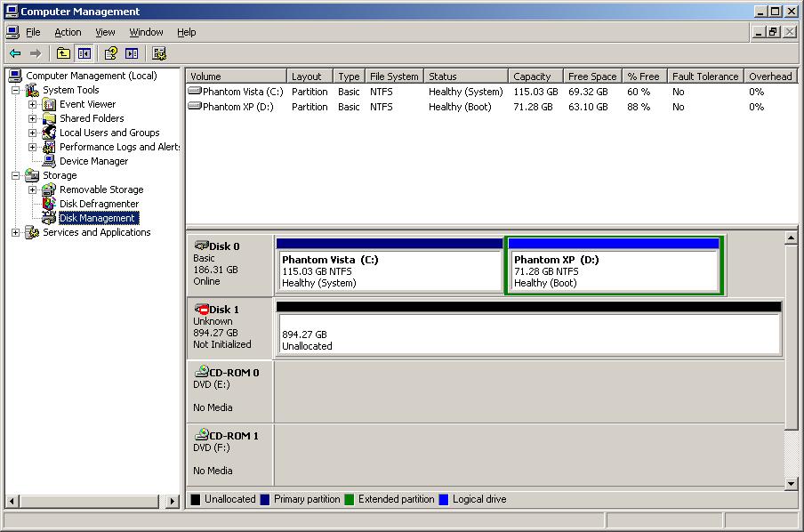Click the black Unallocated legend swatch
This screenshot has height=532, width=804.
196,499
